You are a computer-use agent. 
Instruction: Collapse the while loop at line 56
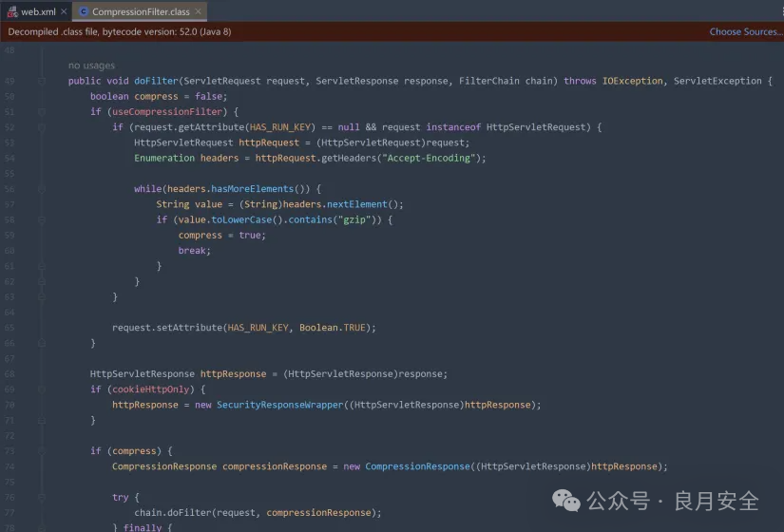pos(42,189)
